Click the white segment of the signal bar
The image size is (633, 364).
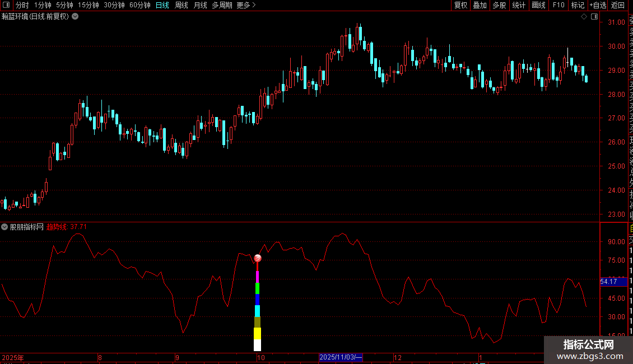click(258, 345)
